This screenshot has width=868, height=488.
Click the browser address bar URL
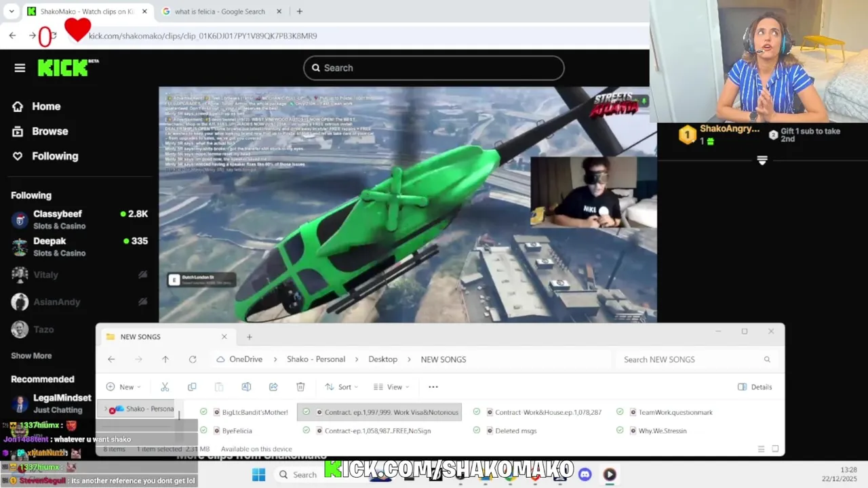203,36
